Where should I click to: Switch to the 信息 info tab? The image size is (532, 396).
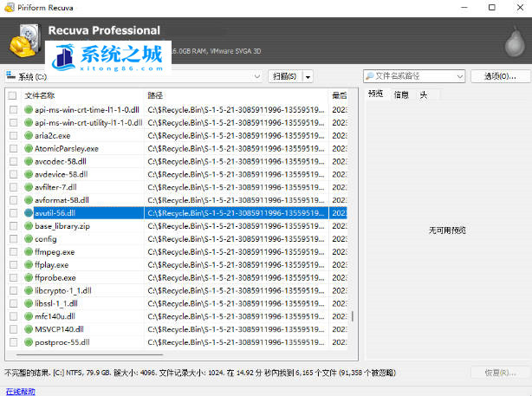[x=400, y=94]
